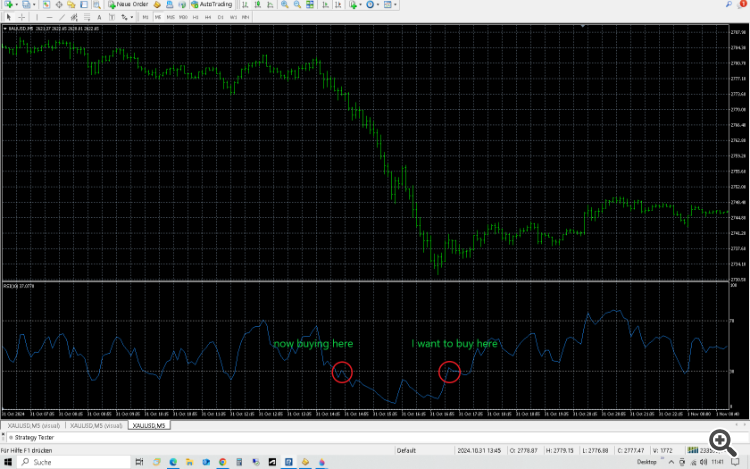Select the vertical line tool

click(37, 17)
